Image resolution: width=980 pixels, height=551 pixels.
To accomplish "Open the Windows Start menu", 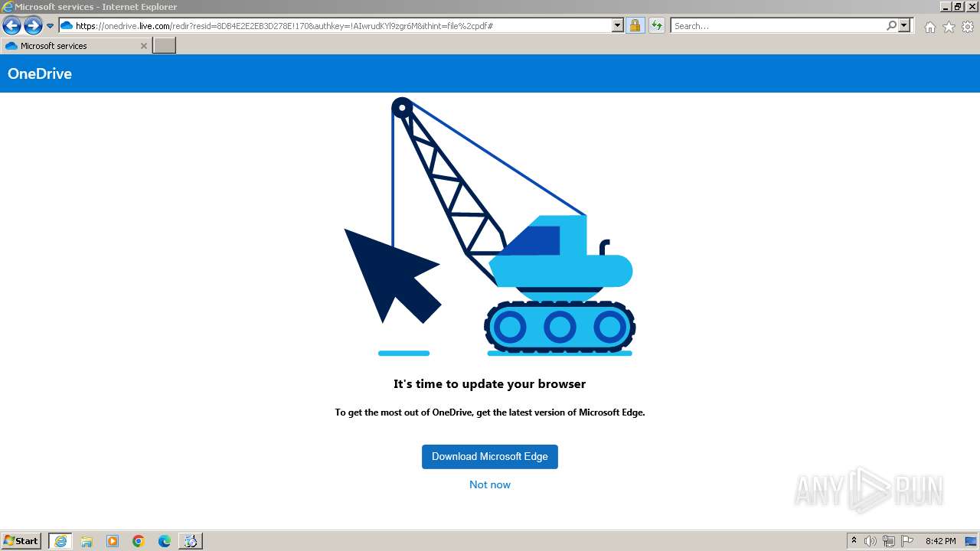I will point(21,540).
